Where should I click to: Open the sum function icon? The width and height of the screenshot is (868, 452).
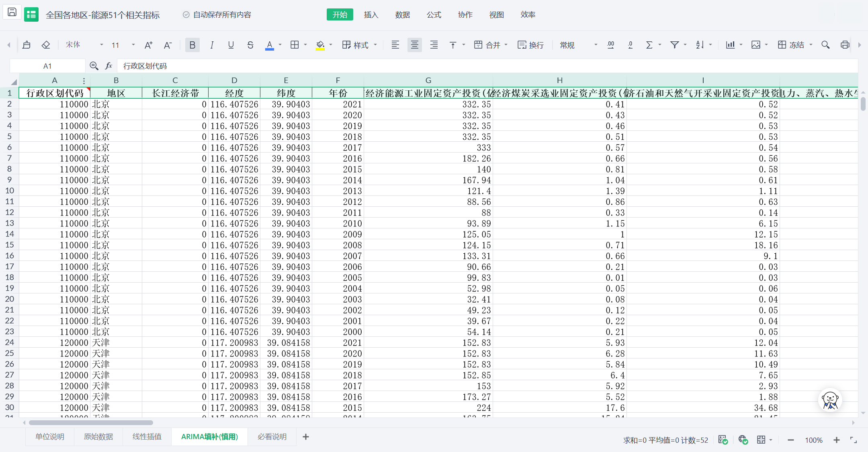649,45
